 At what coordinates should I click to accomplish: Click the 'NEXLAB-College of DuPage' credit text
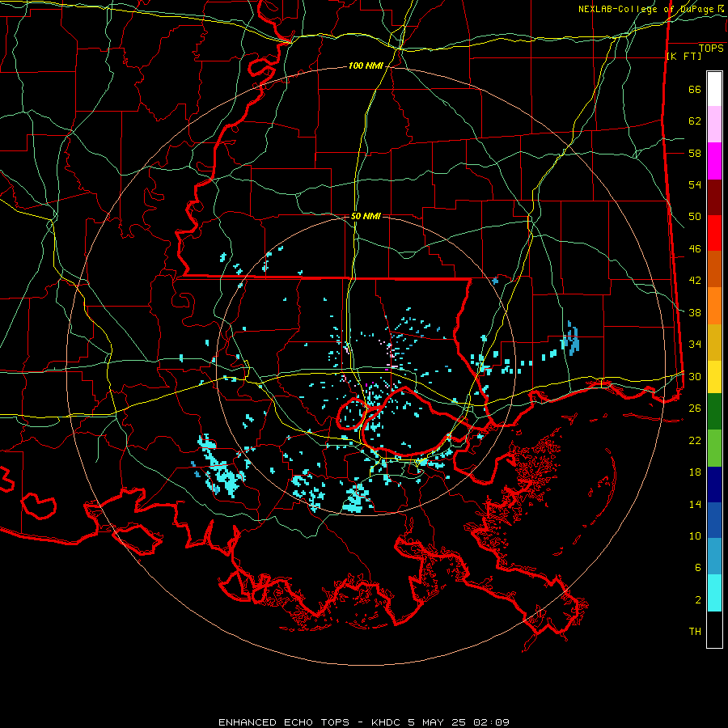tap(647, 9)
